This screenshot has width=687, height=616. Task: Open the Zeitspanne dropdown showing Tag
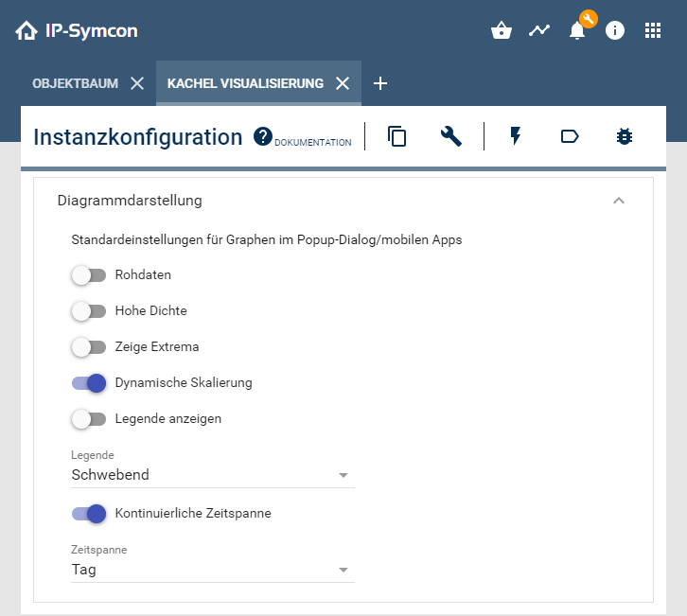212,570
